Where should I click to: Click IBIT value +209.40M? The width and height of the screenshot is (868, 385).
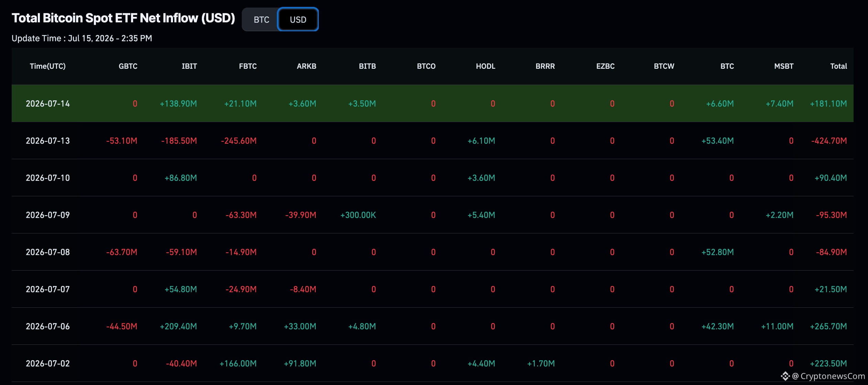point(178,326)
